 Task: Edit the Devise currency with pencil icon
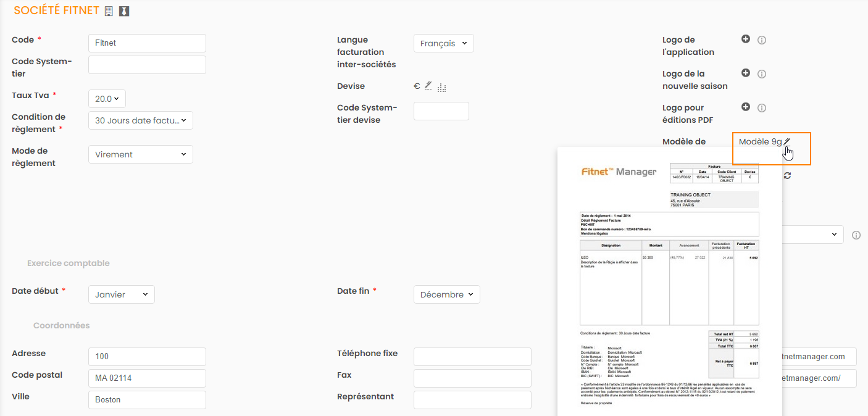point(428,86)
